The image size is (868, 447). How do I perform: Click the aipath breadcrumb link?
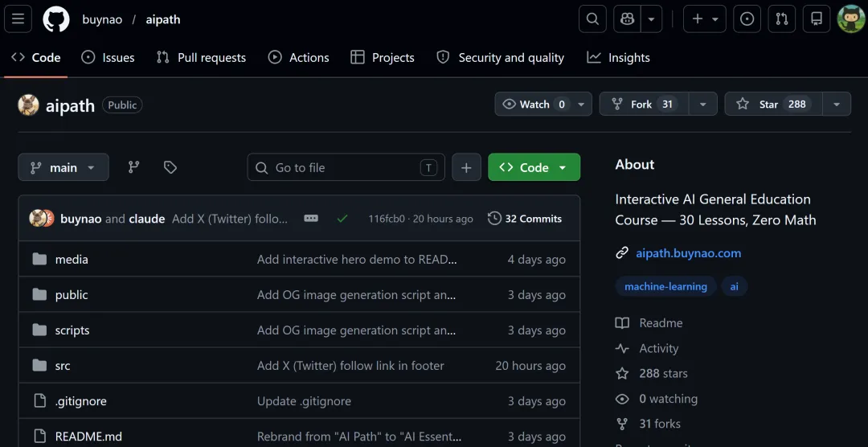coord(162,19)
